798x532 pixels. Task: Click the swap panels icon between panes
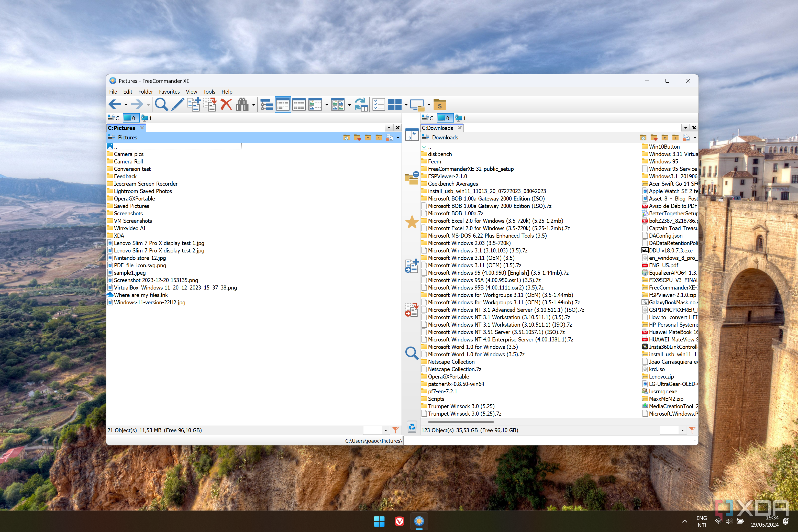point(412,134)
